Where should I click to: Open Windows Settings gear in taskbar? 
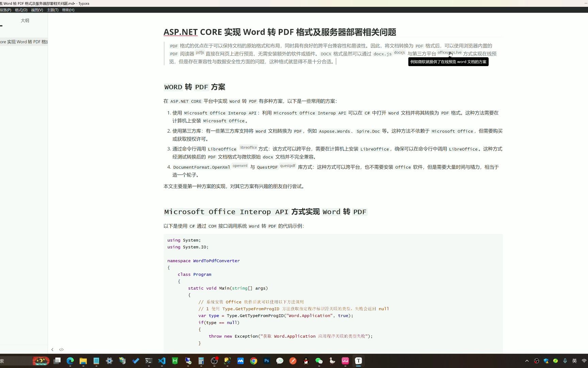pos(109,361)
